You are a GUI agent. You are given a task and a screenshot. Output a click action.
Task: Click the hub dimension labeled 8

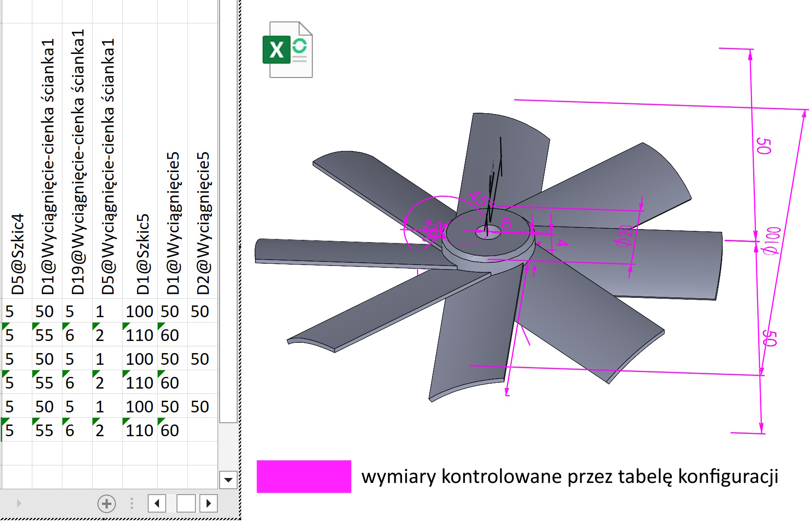point(506,223)
